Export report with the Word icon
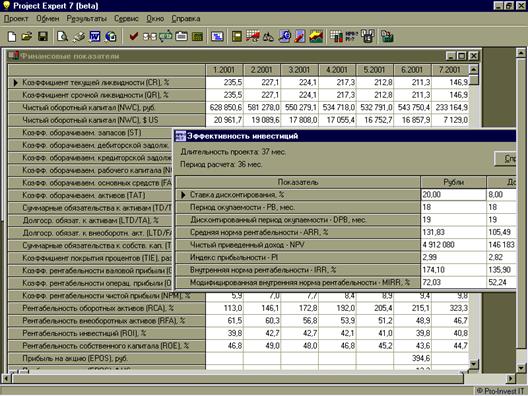This screenshot has height=396, width=528. coord(95,36)
